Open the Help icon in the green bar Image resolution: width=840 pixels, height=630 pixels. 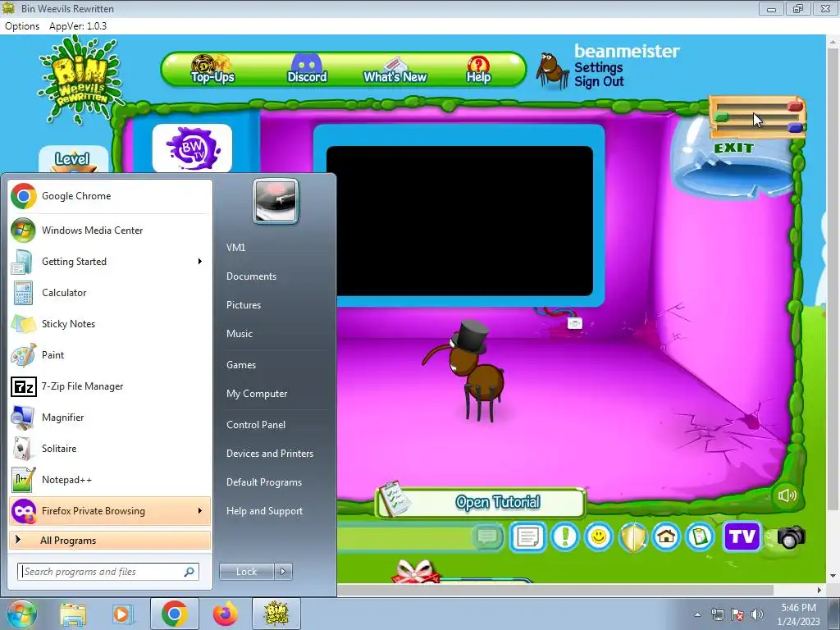478,70
